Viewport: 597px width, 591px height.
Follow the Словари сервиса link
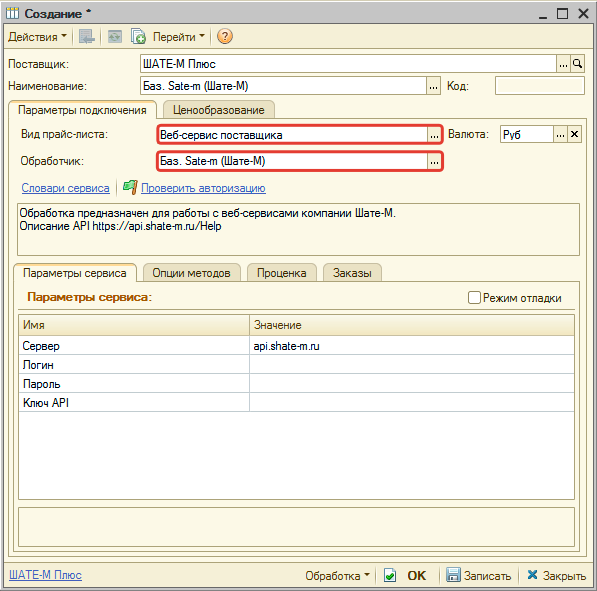pos(65,188)
